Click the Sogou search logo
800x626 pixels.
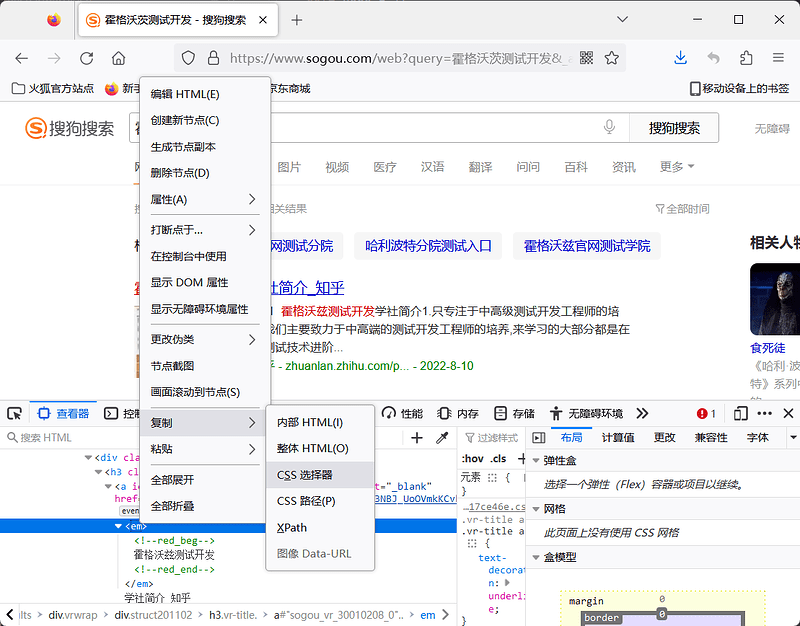[x=70, y=128]
